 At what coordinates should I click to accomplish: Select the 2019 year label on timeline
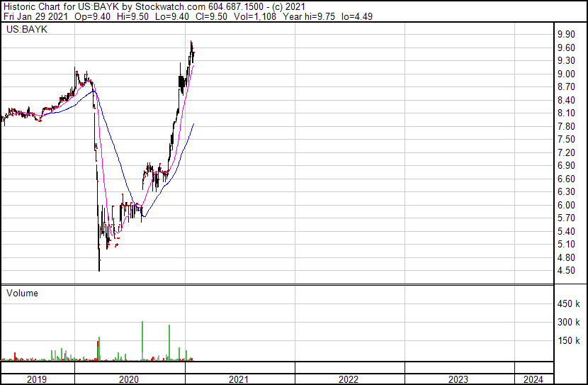click(37, 379)
